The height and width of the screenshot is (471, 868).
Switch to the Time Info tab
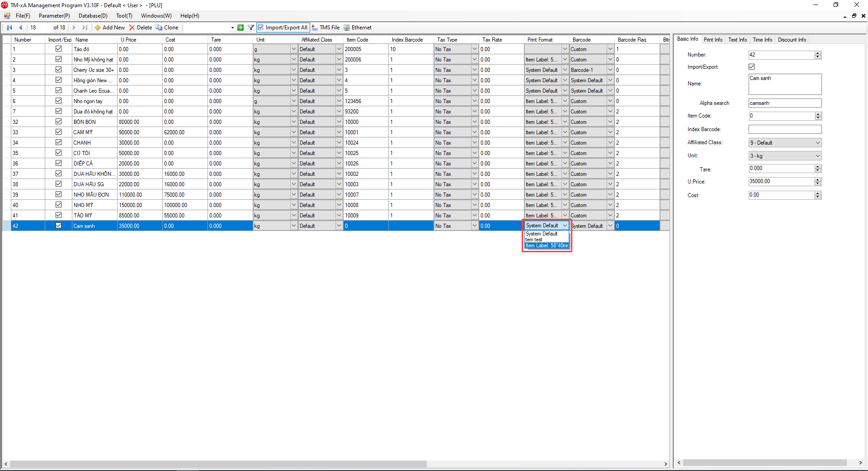click(762, 40)
